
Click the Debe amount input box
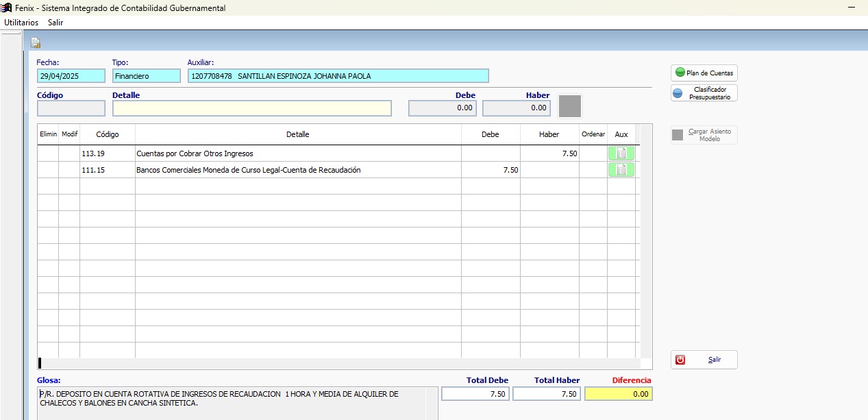click(x=443, y=108)
